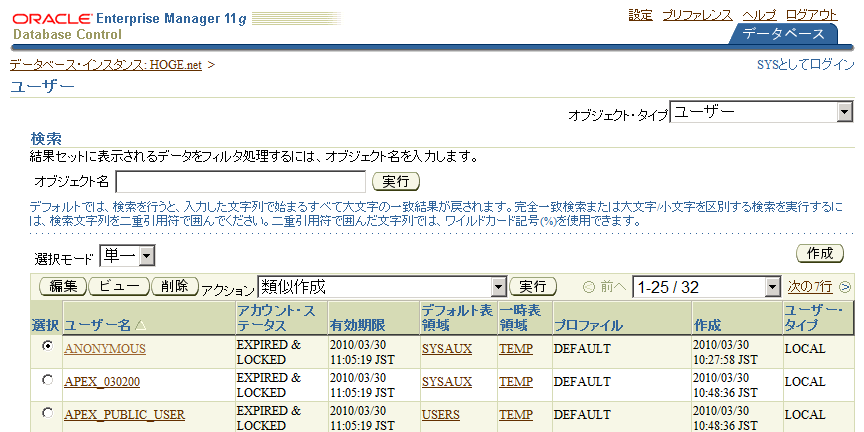
Task: Switch to the データベース tab
Action: point(783,34)
